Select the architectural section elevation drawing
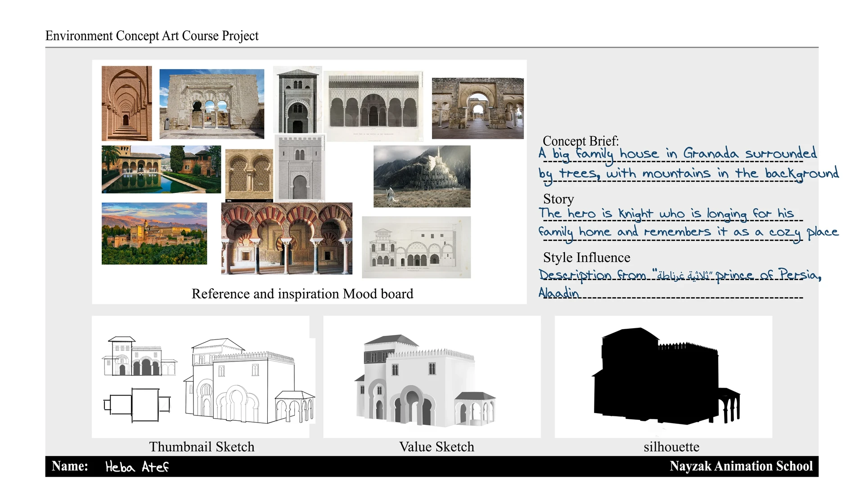Viewport: 864px width, 504px height. point(416,247)
